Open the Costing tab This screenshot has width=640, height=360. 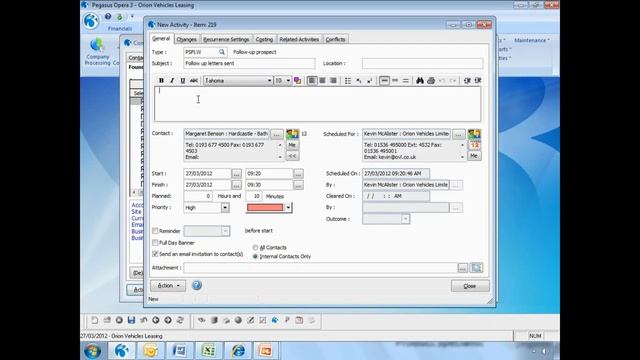pos(264,39)
